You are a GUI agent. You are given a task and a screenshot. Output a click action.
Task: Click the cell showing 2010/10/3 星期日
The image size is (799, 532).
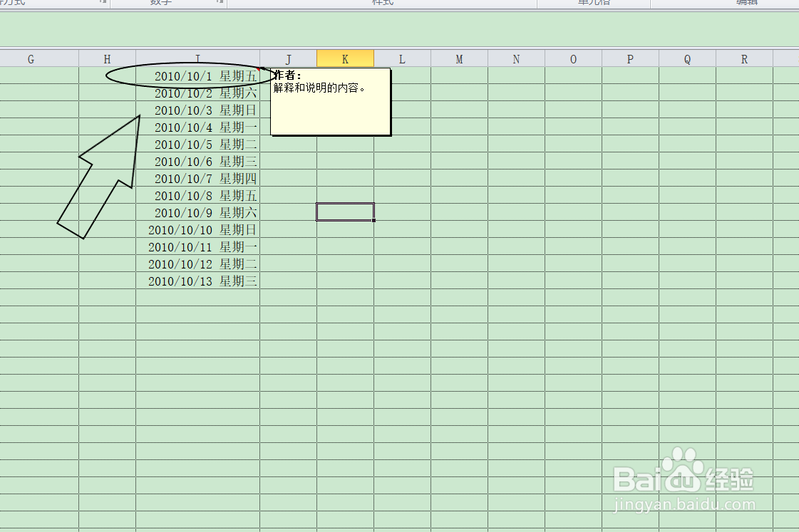point(197,110)
